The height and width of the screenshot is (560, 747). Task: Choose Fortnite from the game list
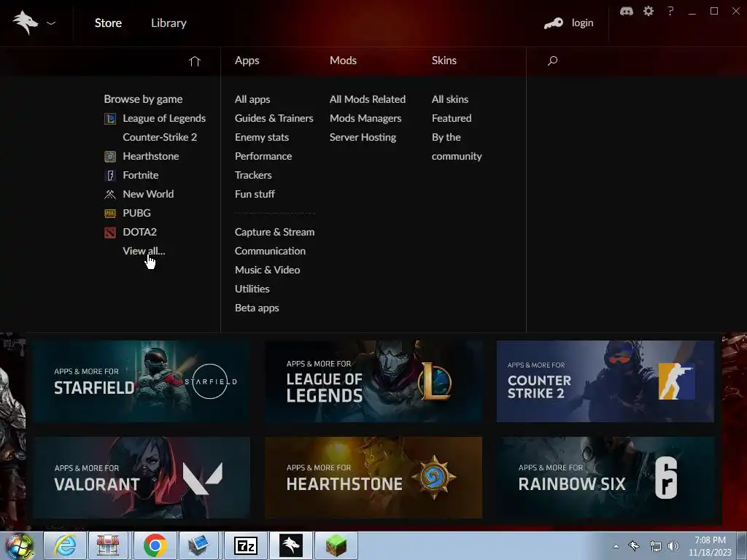[141, 175]
